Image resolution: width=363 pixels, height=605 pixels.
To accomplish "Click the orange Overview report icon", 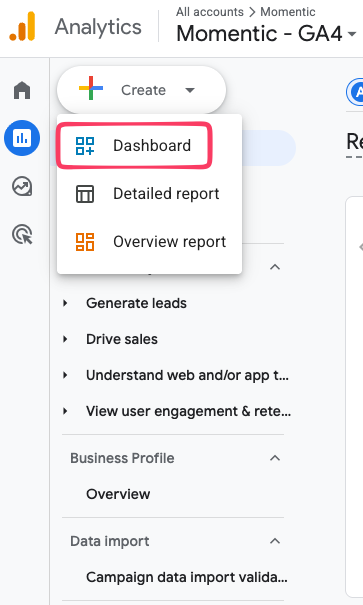I will (85, 242).
